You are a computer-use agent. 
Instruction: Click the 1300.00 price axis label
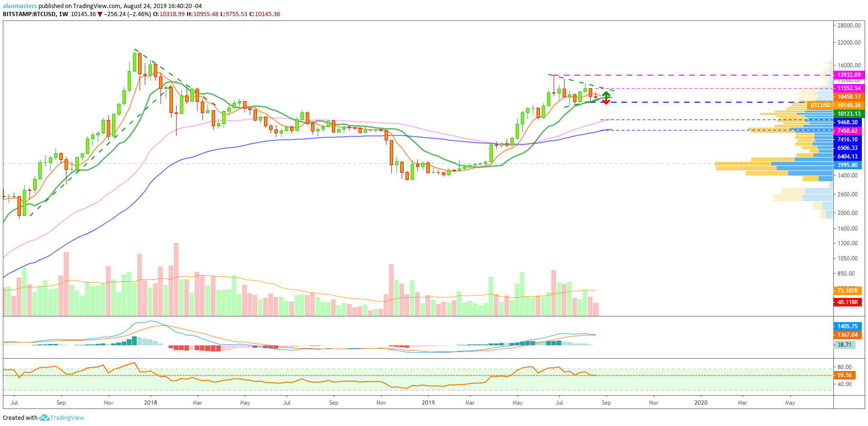[848, 243]
